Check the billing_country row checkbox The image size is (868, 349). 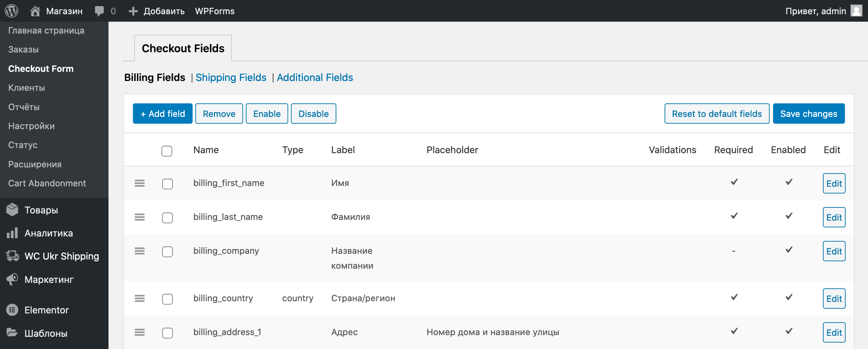tap(167, 299)
